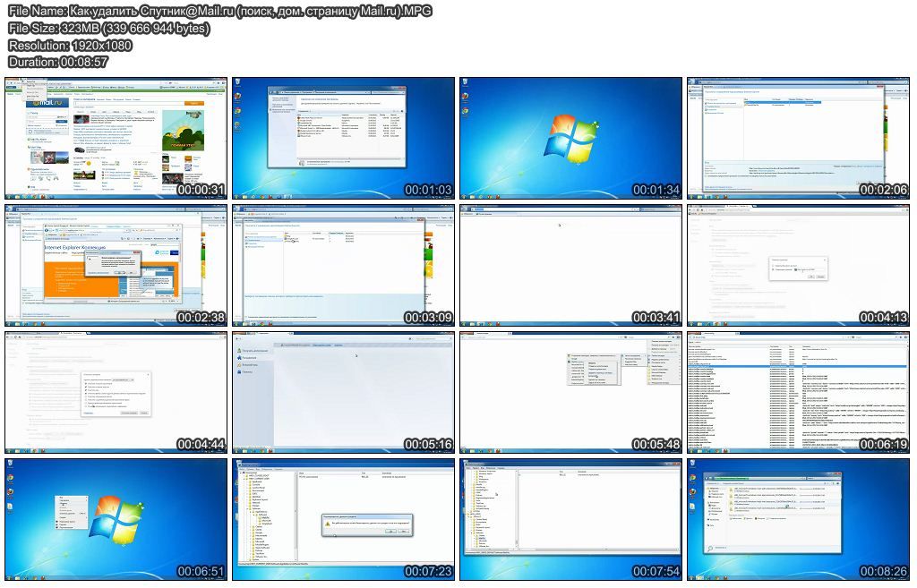Viewport: 917px width, 588px height.
Task: Click the Mail.ru logo in the 00:00:31 frame
Action: pyautogui.click(x=43, y=103)
